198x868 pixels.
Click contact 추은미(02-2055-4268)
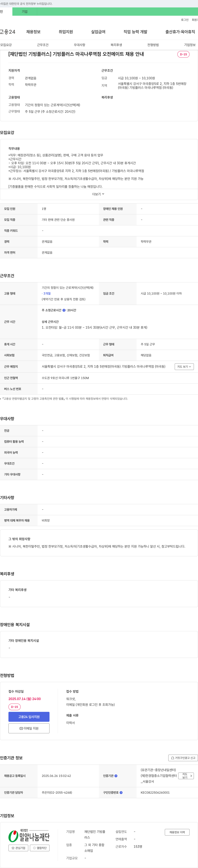point(57,793)
